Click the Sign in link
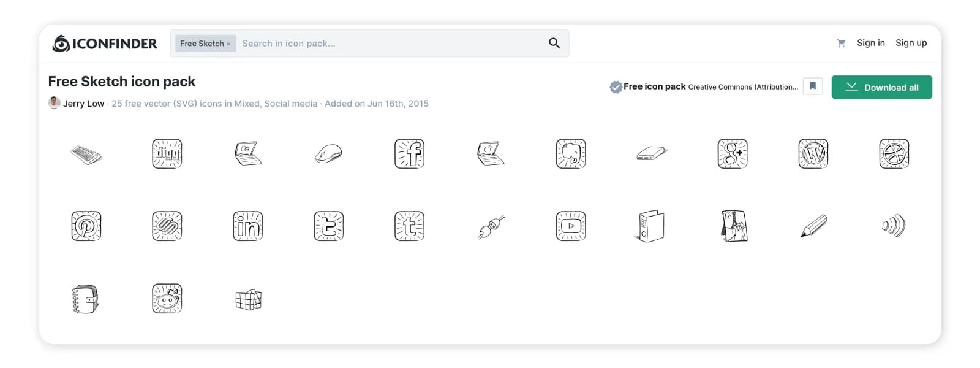Viewport: 980px width, 368px height. 870,43
